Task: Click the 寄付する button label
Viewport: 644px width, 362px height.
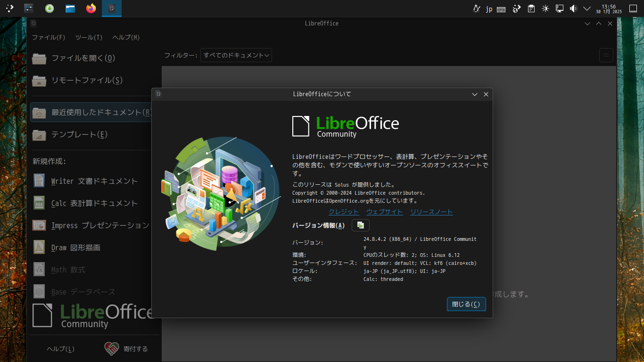Action: [136, 349]
